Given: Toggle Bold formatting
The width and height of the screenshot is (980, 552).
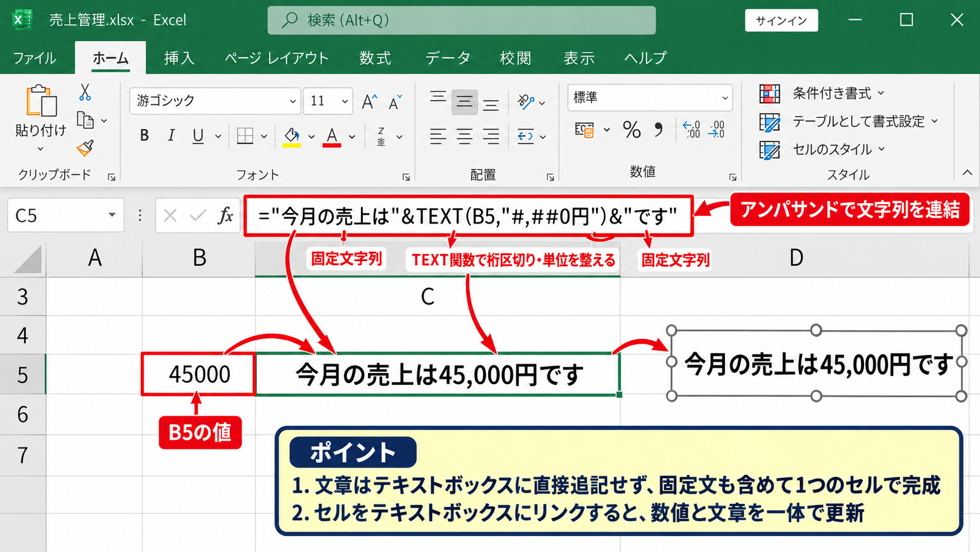Looking at the screenshot, I should tap(144, 136).
